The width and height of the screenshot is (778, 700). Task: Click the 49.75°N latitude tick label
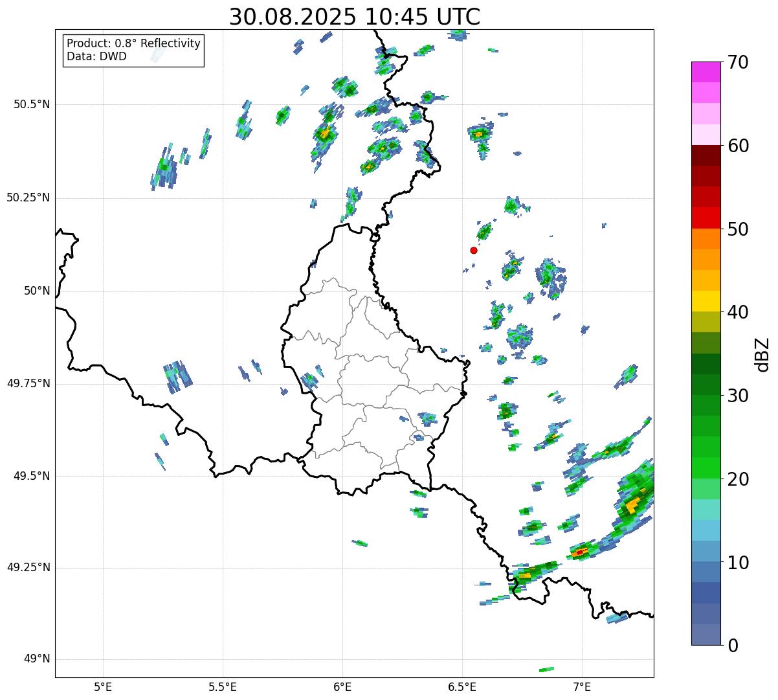28,383
